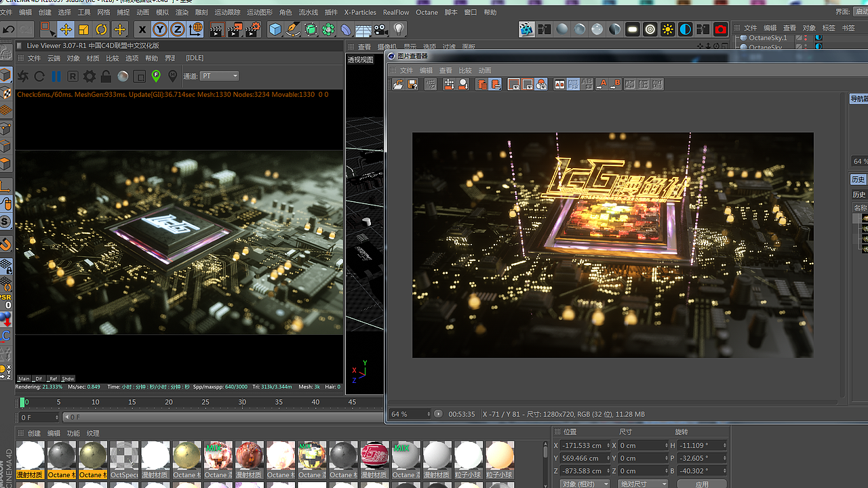Add a Cube primitive object

275,29
